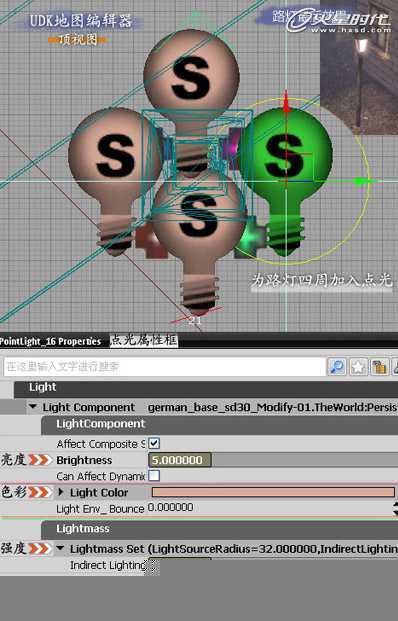The image size is (398, 621).
Task: Click the Light Env_Bounce spinner arrows
Action: point(396,508)
